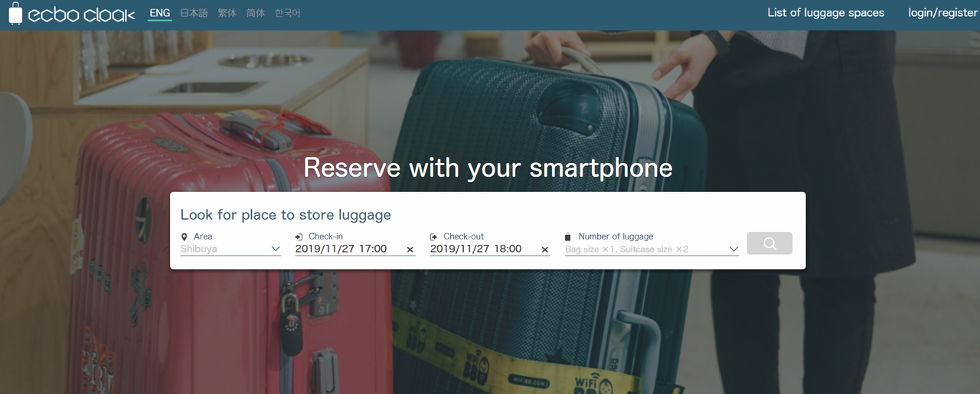Clear the Check-out date with X

(545, 249)
